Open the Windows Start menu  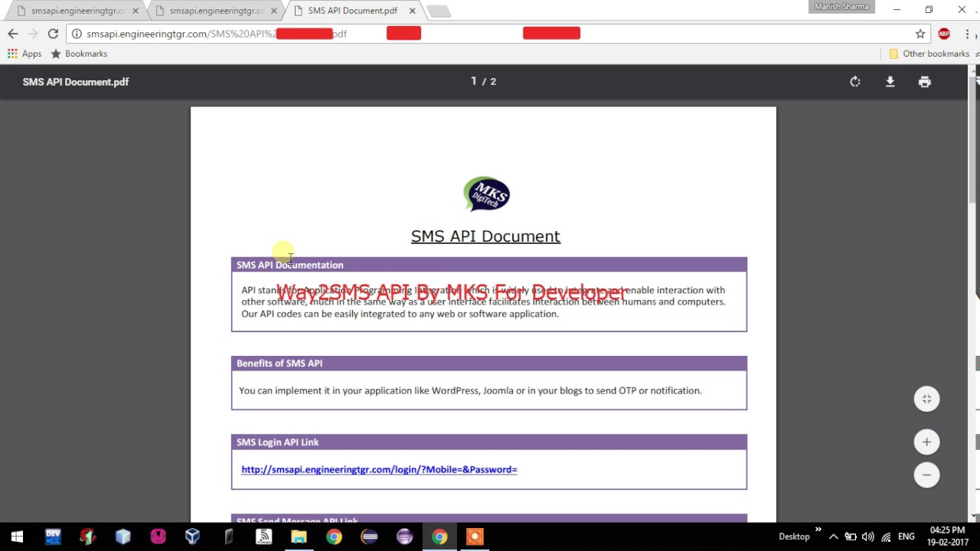[17, 536]
